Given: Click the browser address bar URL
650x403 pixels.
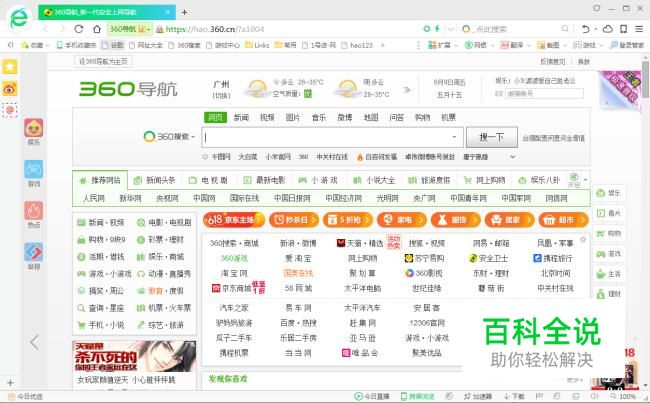Looking at the screenshot, I should (215, 29).
